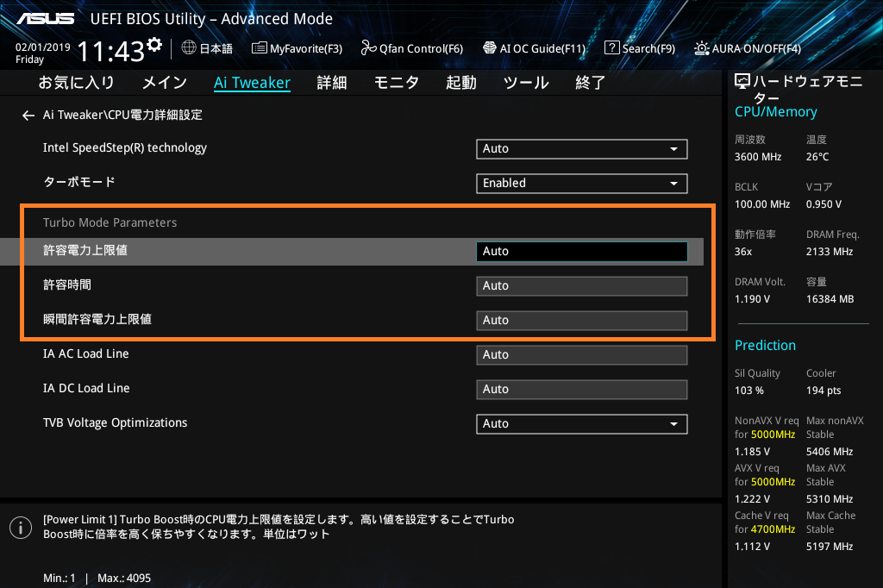Screen dimensions: 883x588
Task: Click the AURA ON/OFF light icon
Action: tap(702, 48)
